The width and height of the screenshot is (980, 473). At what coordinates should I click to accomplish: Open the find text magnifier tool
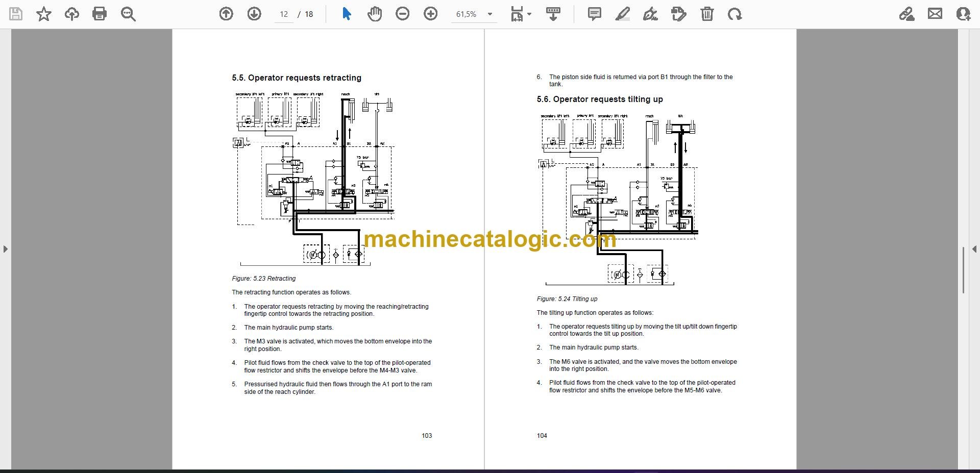pos(128,14)
